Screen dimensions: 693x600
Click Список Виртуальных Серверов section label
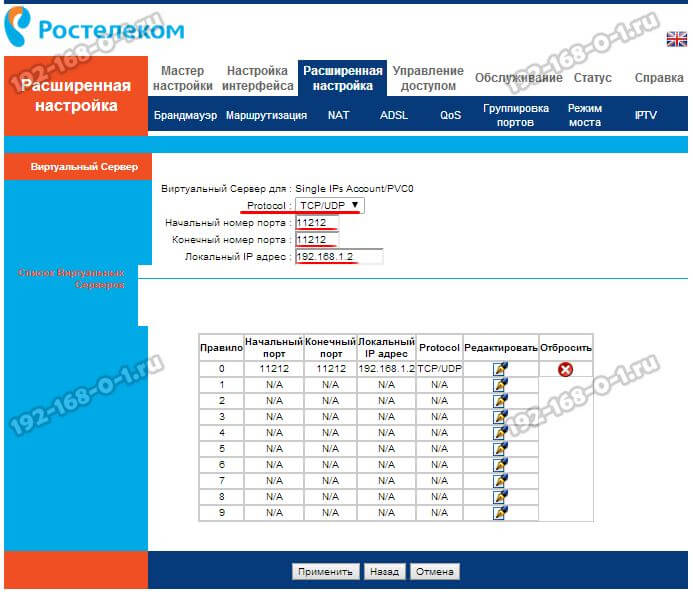tap(71, 278)
